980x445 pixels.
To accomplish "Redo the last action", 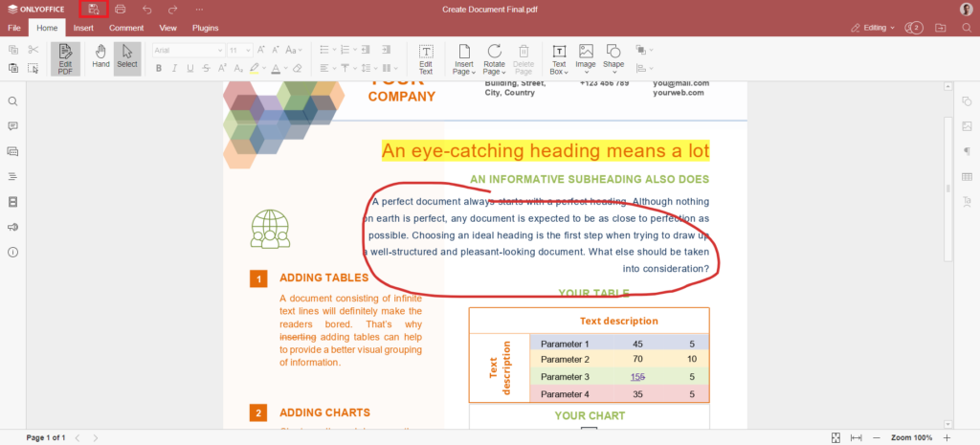I will (x=173, y=10).
